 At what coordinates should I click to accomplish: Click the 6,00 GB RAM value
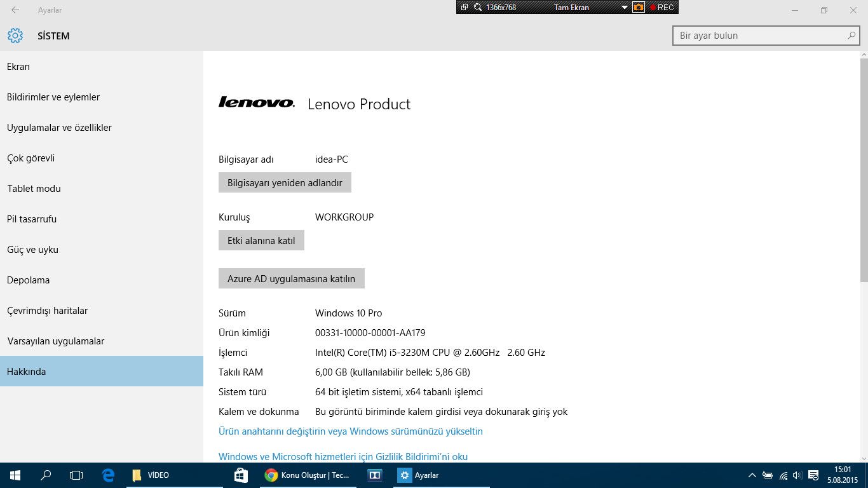(x=393, y=372)
